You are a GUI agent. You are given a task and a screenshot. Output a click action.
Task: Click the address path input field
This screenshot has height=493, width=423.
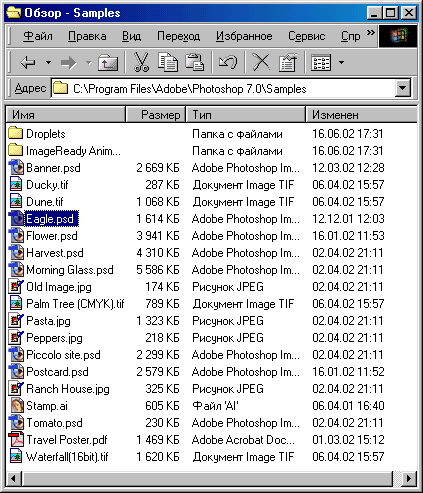pos(223,88)
